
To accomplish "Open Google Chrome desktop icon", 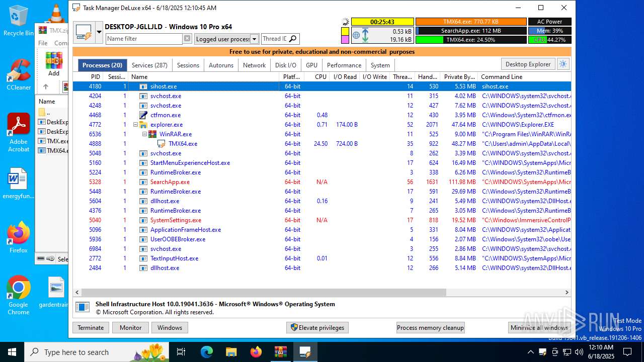I will [x=19, y=296].
